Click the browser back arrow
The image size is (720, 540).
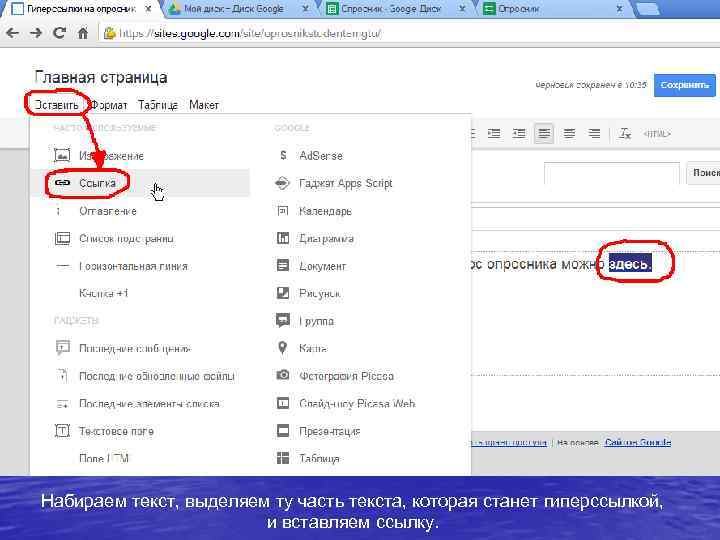pyautogui.click(x=13, y=33)
